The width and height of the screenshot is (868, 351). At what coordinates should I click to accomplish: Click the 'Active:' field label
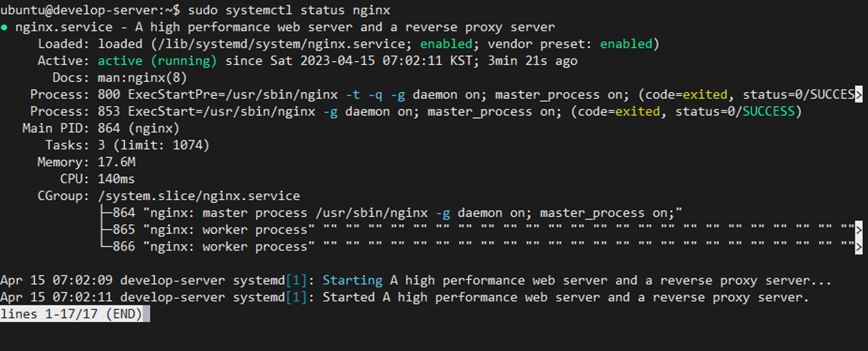63,61
